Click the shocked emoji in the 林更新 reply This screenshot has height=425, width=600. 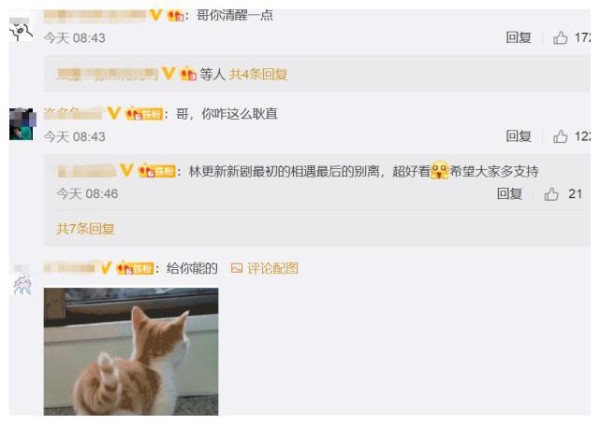(x=440, y=170)
